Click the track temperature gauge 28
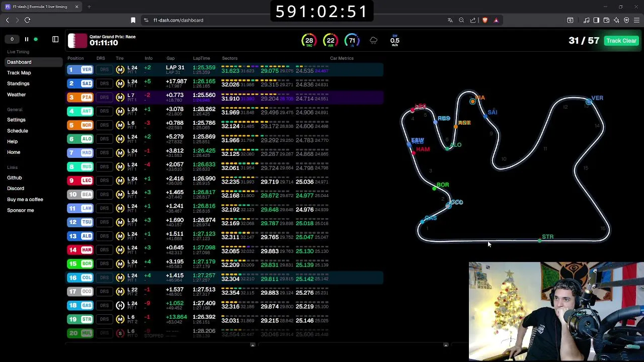The image size is (644, 362). pyautogui.click(x=309, y=41)
